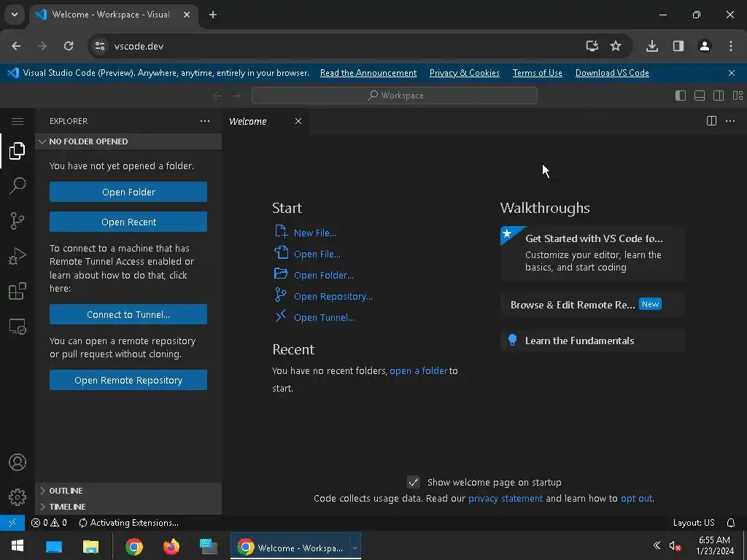
Task: Open Explorer Views and More Actions ellipsis
Action: click(205, 121)
